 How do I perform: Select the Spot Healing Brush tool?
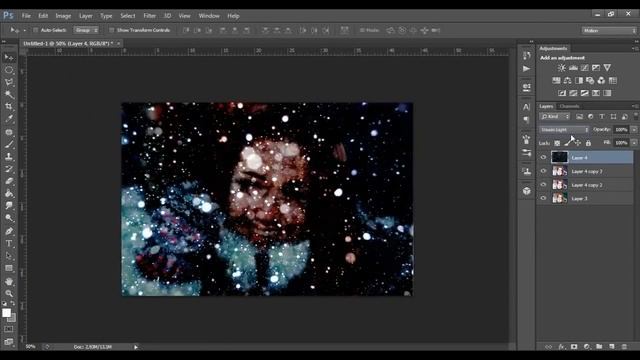point(9,132)
